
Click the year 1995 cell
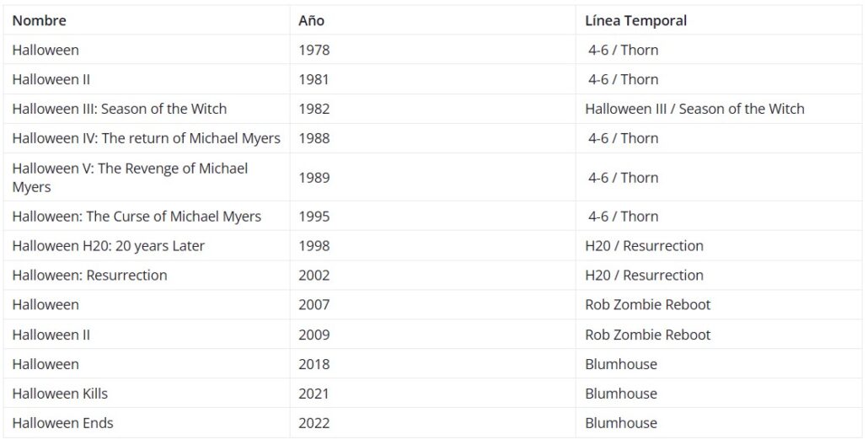(x=313, y=217)
